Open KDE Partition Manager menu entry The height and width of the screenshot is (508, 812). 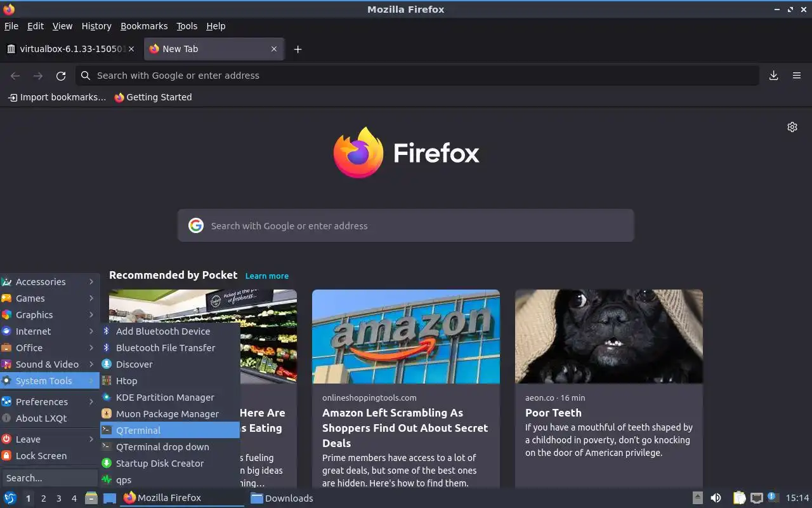(170, 397)
